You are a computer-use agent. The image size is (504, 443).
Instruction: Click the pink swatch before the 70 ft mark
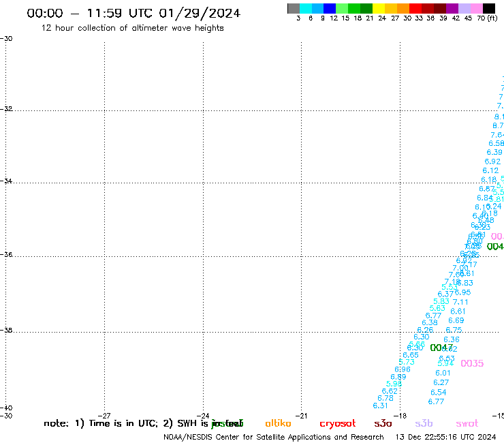pos(477,8)
